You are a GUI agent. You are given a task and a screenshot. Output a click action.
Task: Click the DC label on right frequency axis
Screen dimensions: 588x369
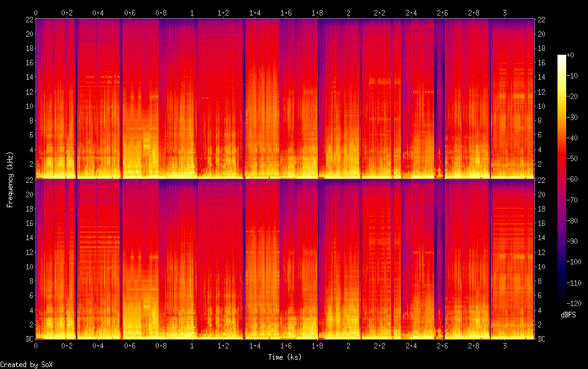541,339
